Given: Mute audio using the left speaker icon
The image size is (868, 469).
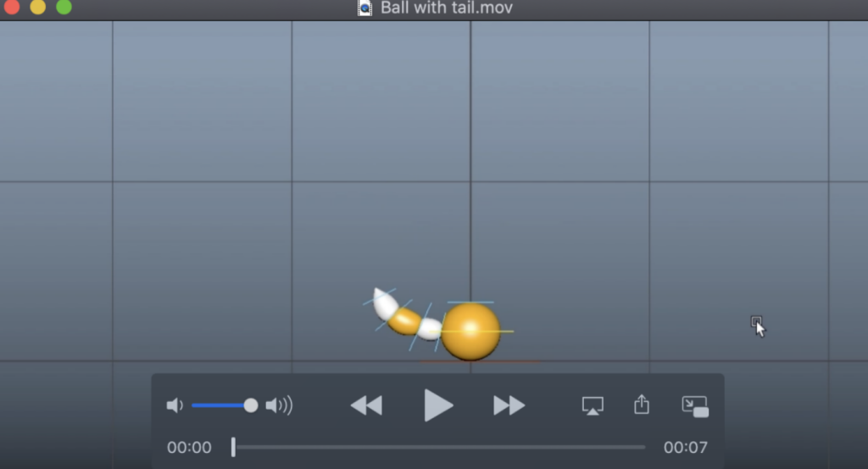Looking at the screenshot, I should pos(175,405).
